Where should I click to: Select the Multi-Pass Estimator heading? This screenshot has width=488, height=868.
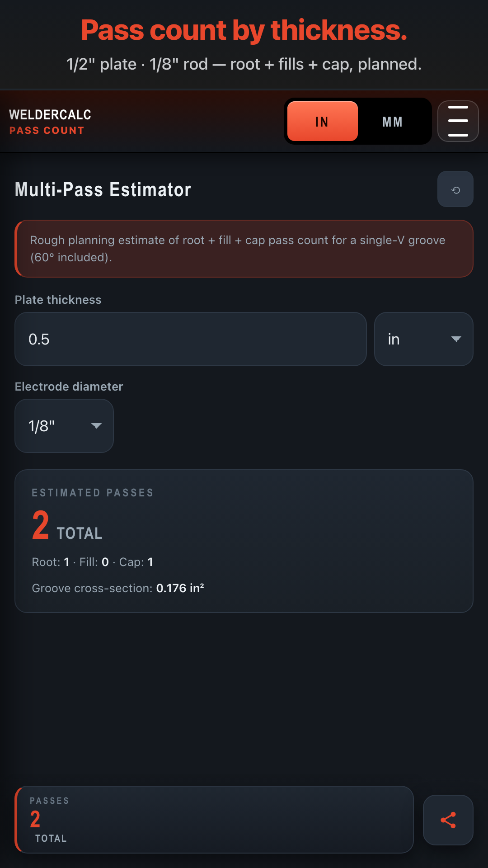[103, 189]
